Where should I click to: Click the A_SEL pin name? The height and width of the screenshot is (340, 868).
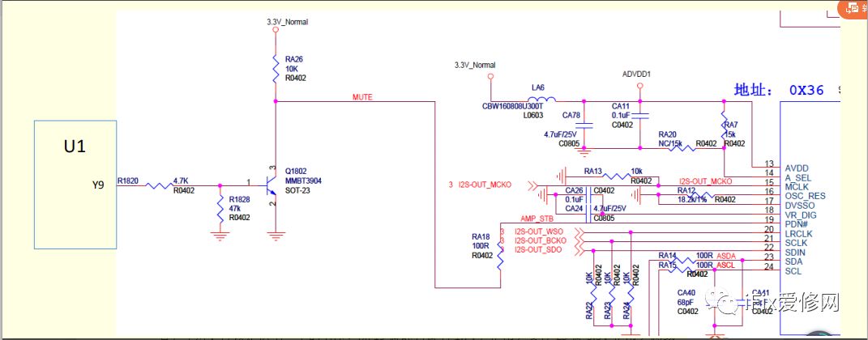(x=797, y=177)
